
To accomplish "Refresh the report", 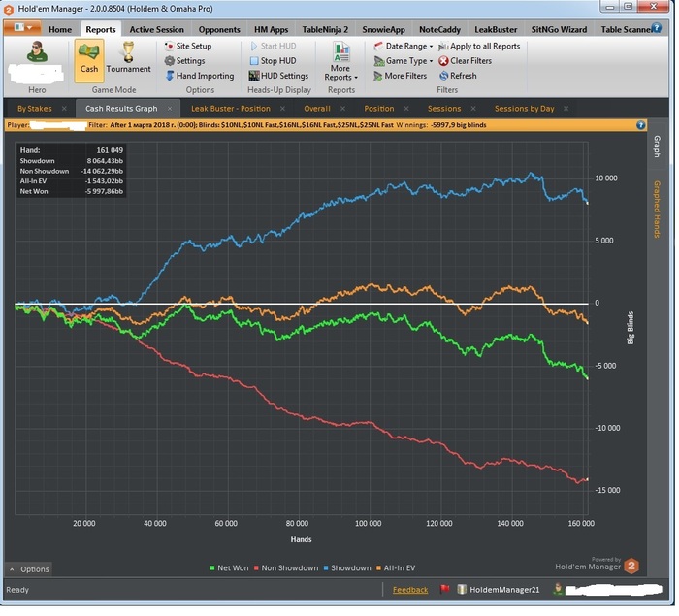I will click(458, 76).
